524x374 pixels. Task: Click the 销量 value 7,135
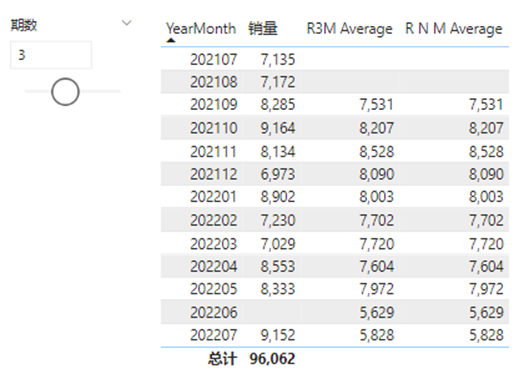point(278,59)
